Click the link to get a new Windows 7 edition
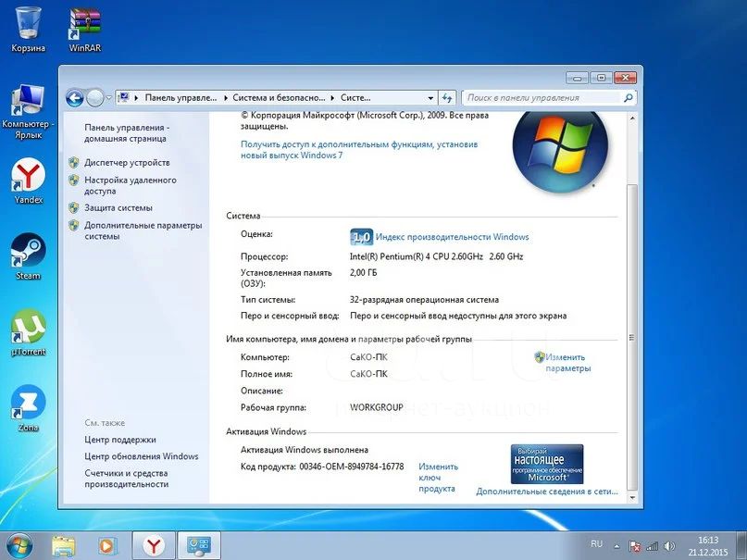The width and height of the screenshot is (747, 560). 359,150
